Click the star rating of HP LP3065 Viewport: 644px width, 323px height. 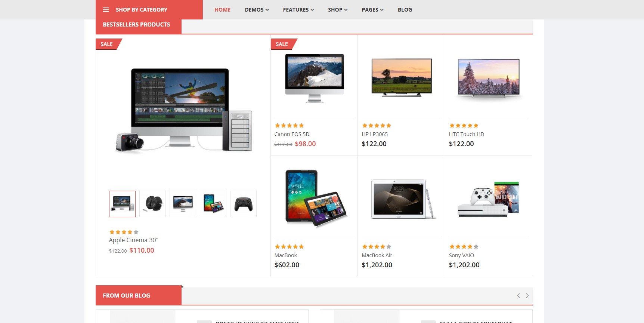coord(377,126)
